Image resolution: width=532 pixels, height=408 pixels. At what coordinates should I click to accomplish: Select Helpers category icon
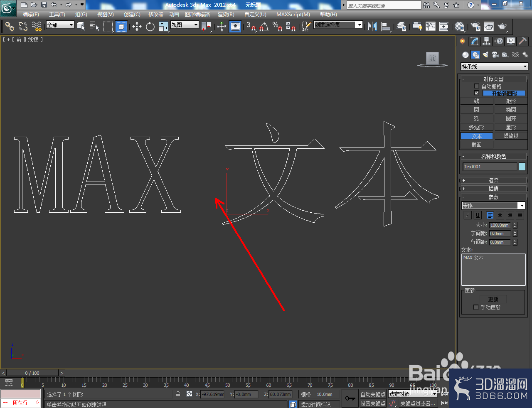tap(505, 55)
